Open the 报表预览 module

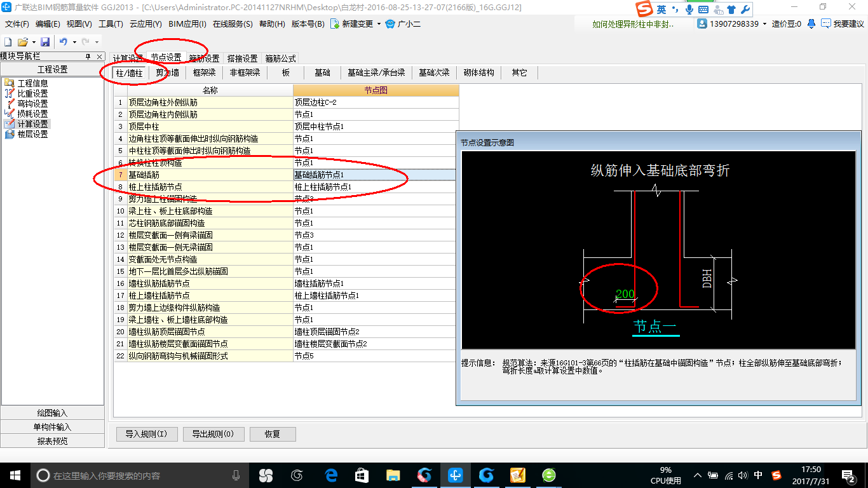(x=52, y=441)
